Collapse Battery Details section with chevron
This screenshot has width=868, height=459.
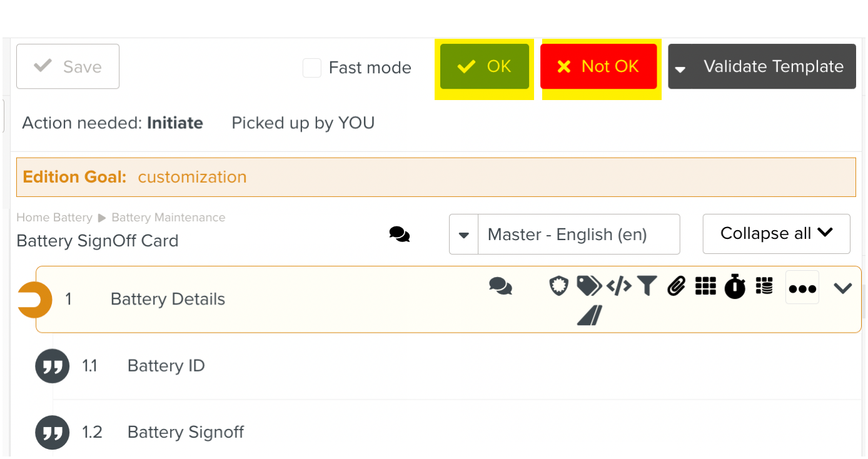(843, 288)
